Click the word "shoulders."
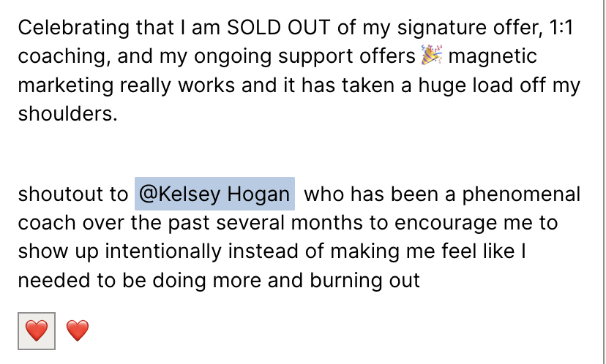 (67, 114)
